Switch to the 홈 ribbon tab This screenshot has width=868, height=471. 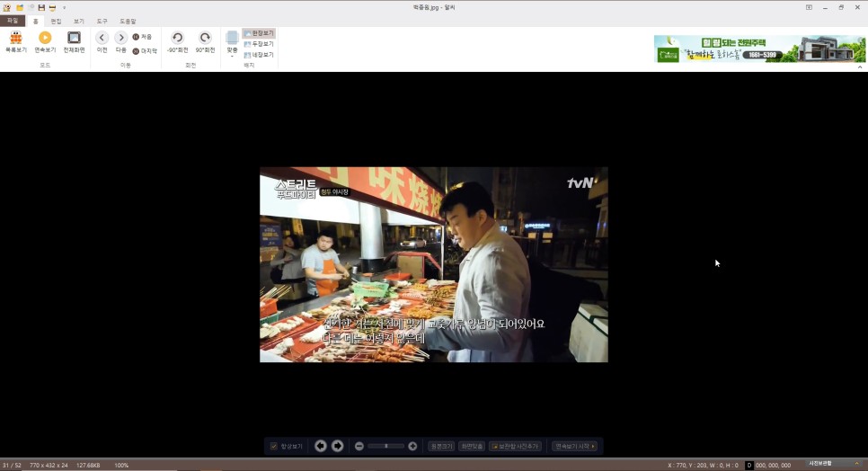[35, 21]
